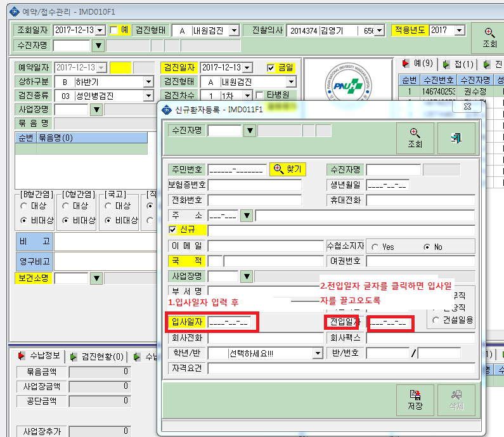The height and width of the screenshot is (437, 504).
Task: Expand the 검진종류 성인병검진 dropdown
Action: pyautogui.click(x=148, y=96)
